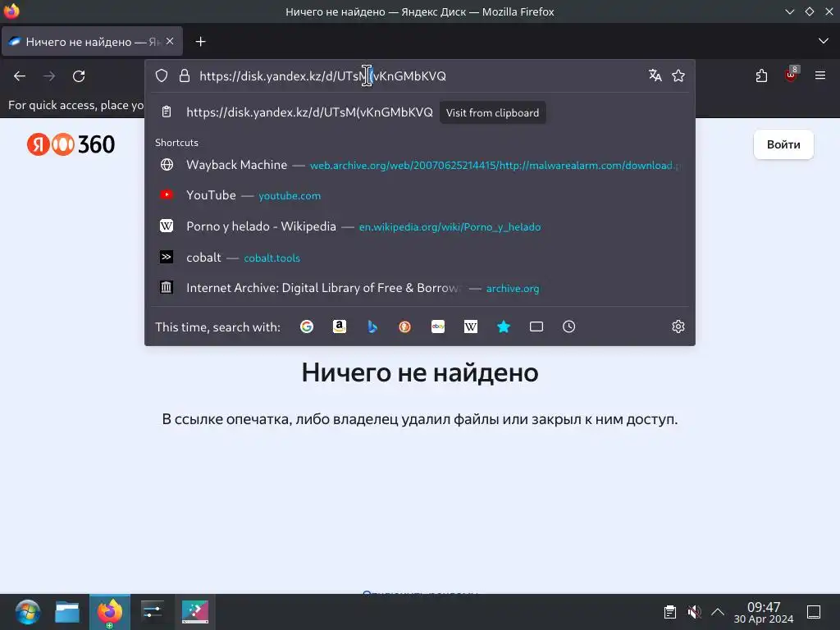Viewport: 840px width, 630px height.
Task: Open the clock showing 09:47
Action: coord(764,612)
